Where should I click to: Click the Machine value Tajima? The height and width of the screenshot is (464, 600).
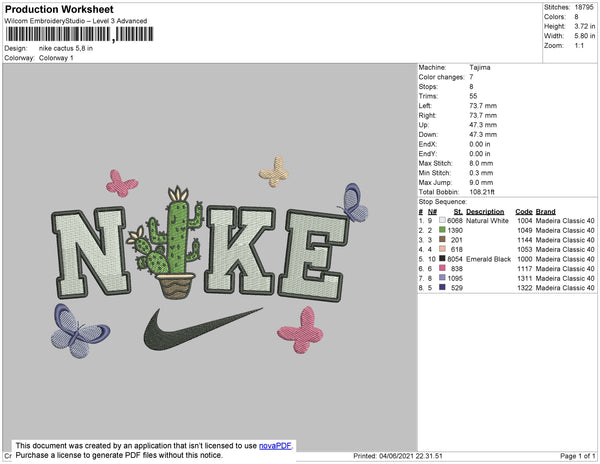point(480,67)
